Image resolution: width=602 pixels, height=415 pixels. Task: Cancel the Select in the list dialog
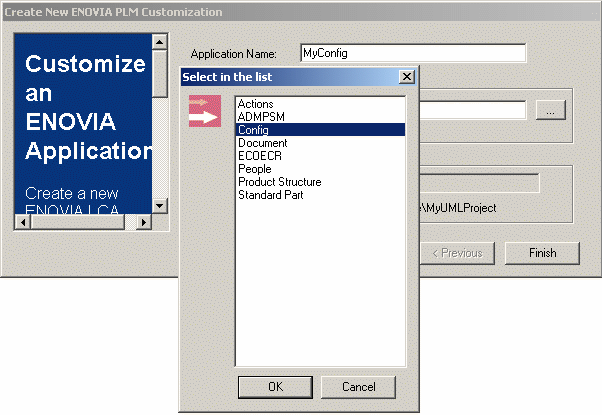pyautogui.click(x=358, y=387)
